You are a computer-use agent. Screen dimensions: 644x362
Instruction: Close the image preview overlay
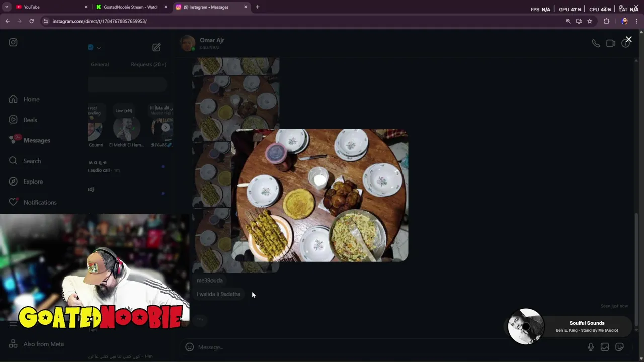628,39
